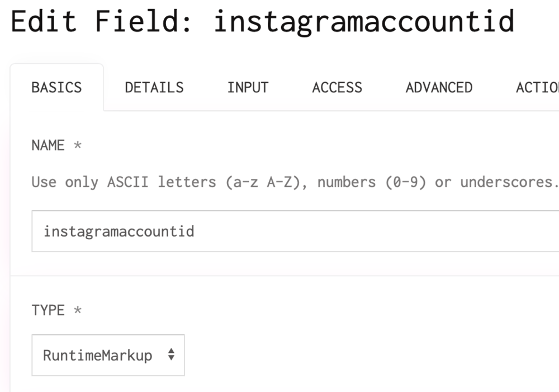This screenshot has width=559, height=392.
Task: Open the Type dropdown showing RuntimeMarkup
Action: pyautogui.click(x=108, y=355)
